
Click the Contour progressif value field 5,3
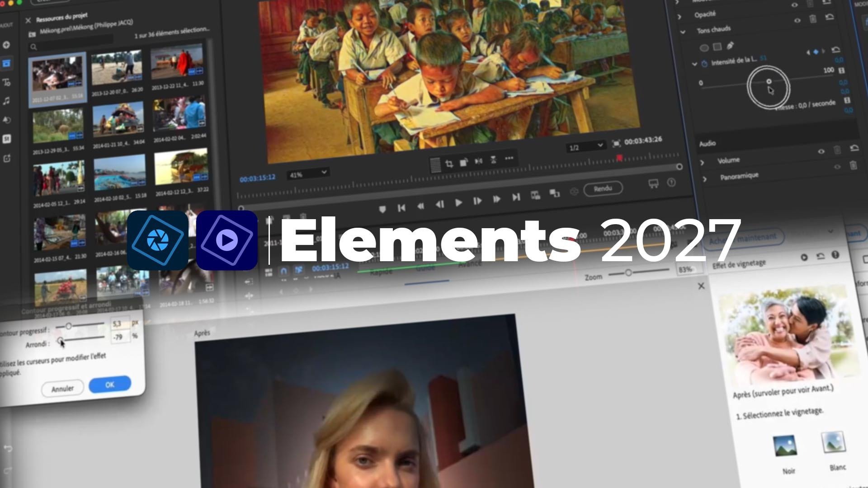[x=120, y=324]
